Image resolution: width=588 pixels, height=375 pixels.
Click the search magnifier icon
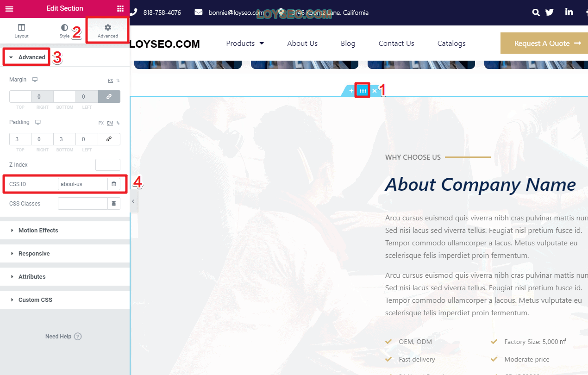[536, 12]
